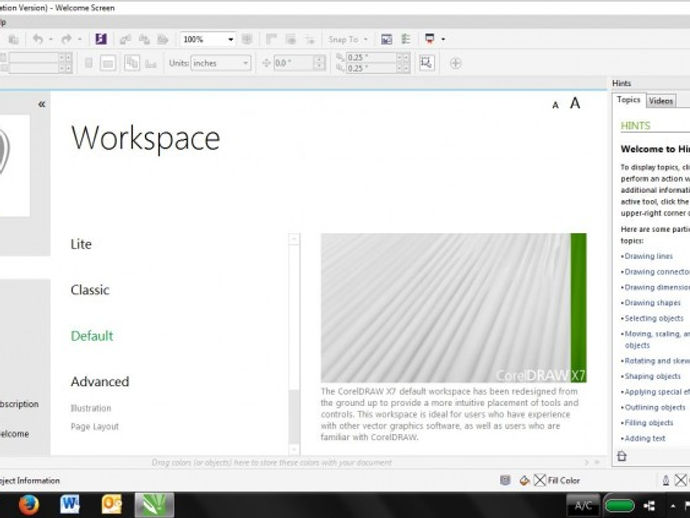Select the Advanced workspace
Image resolution: width=690 pixels, height=518 pixels.
100,382
